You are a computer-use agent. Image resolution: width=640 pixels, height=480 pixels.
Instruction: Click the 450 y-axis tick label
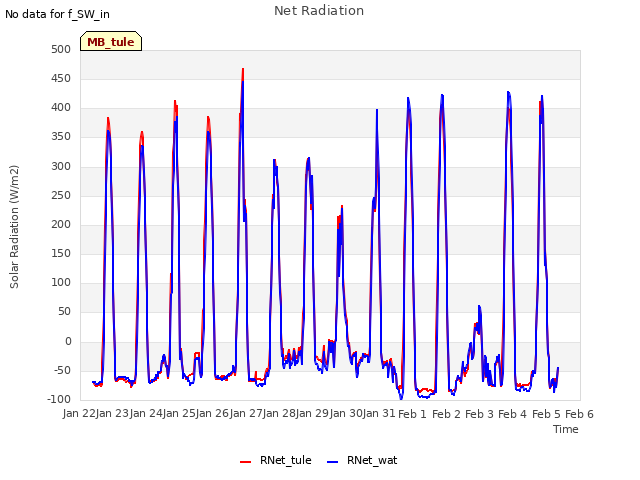coord(61,78)
